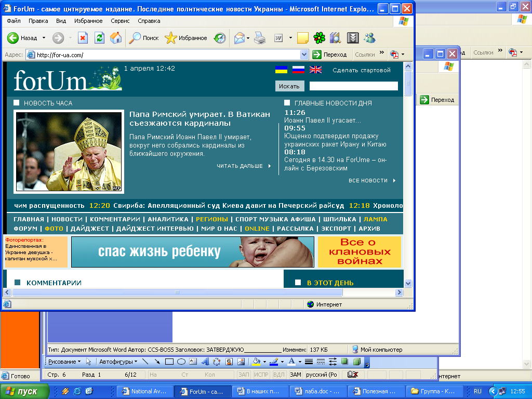Screen dimensions: 532x399
Task: Switch site language with Ukrainian flag
Action: coord(281,70)
